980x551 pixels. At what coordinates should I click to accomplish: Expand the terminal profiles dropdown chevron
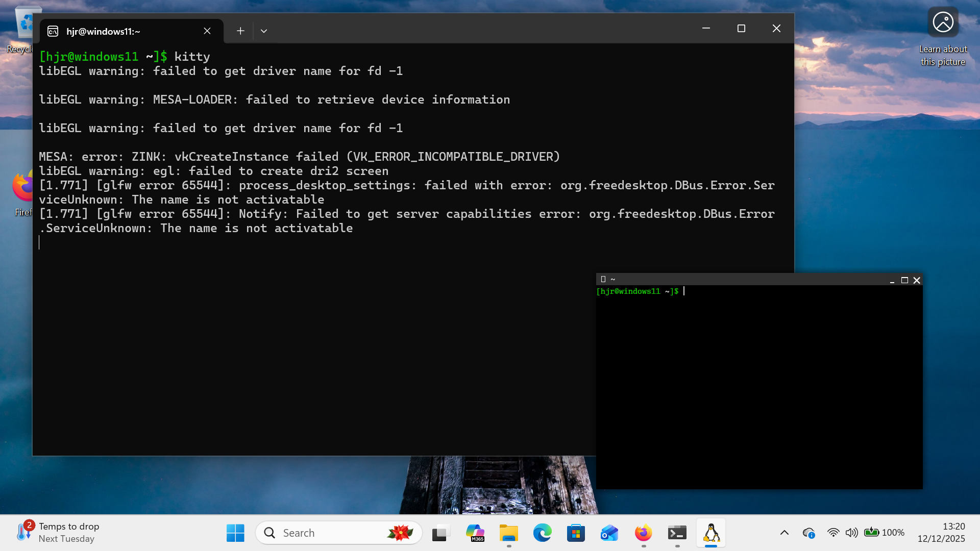pyautogui.click(x=264, y=31)
